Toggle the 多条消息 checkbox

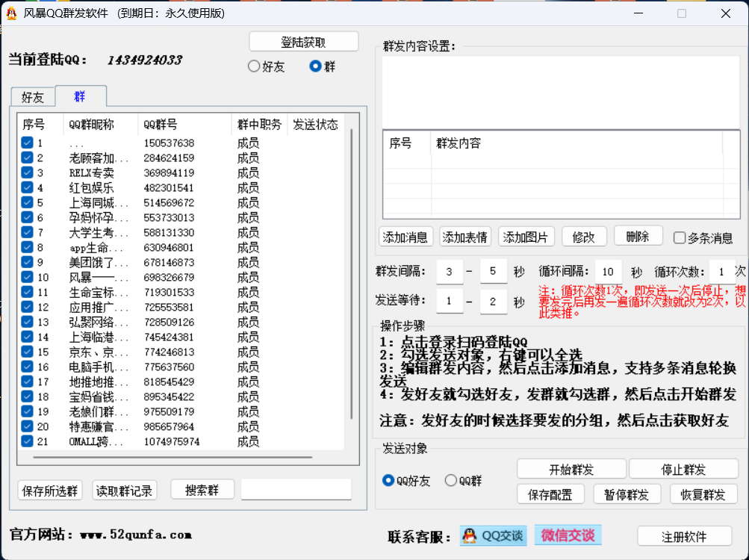[680, 238]
